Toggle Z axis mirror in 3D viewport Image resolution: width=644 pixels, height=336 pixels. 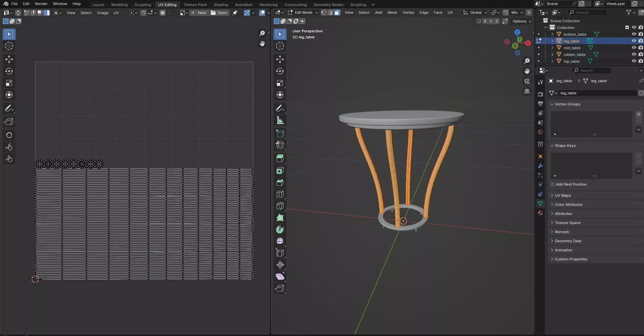497,21
